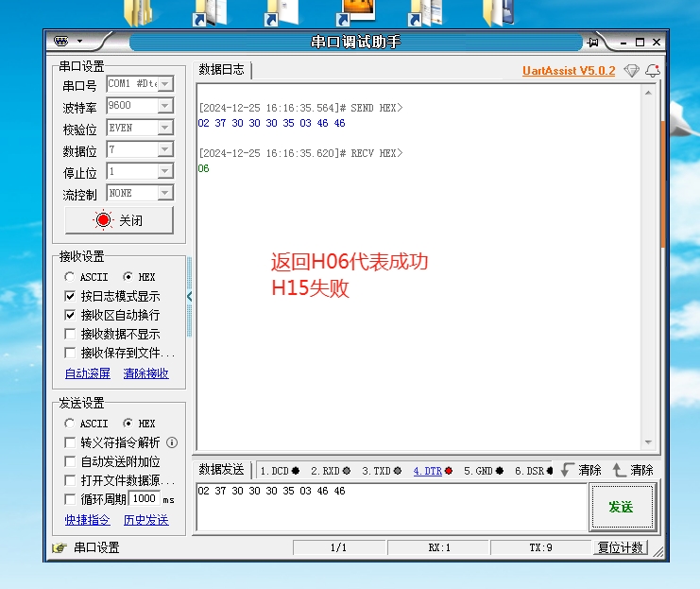The image size is (700, 589).
Task: Click the down-arrow 清除 icon
Action: [567, 470]
